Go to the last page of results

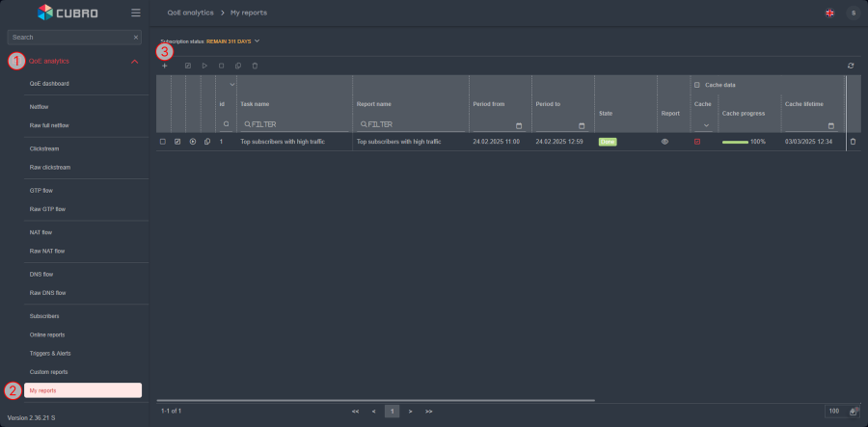[x=428, y=411]
